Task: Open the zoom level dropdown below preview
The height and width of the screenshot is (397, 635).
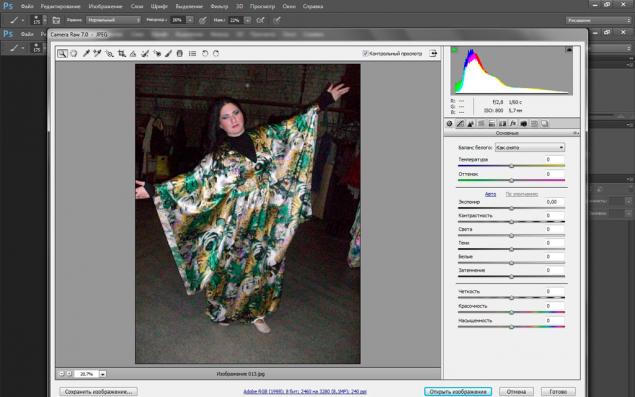Action: pos(102,374)
